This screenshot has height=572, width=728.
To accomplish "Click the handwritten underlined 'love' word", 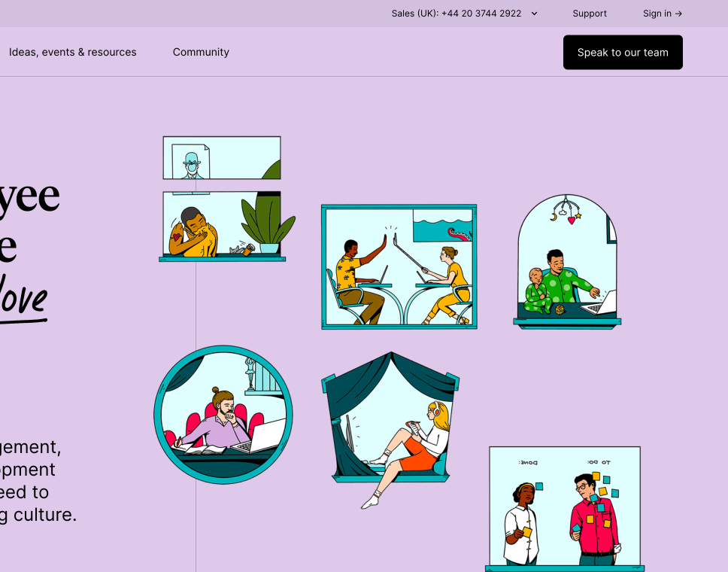I will click(23, 298).
